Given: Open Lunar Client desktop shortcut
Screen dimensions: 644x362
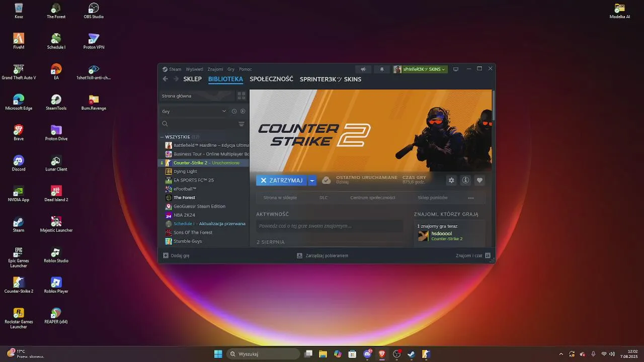Looking at the screenshot, I should tap(56, 163).
